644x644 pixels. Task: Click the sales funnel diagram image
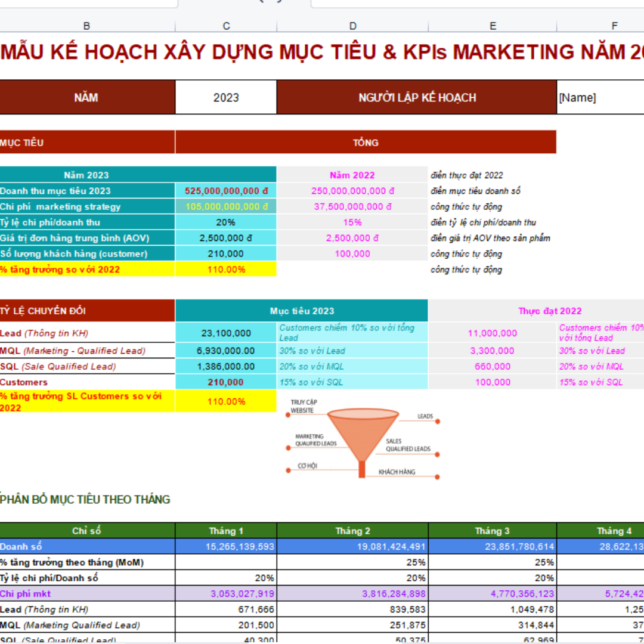click(x=363, y=439)
